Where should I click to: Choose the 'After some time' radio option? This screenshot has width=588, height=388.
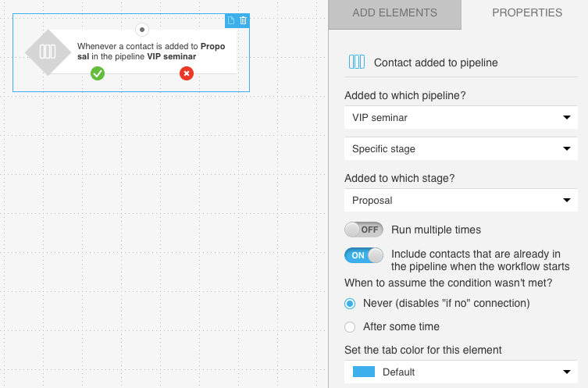tap(350, 327)
